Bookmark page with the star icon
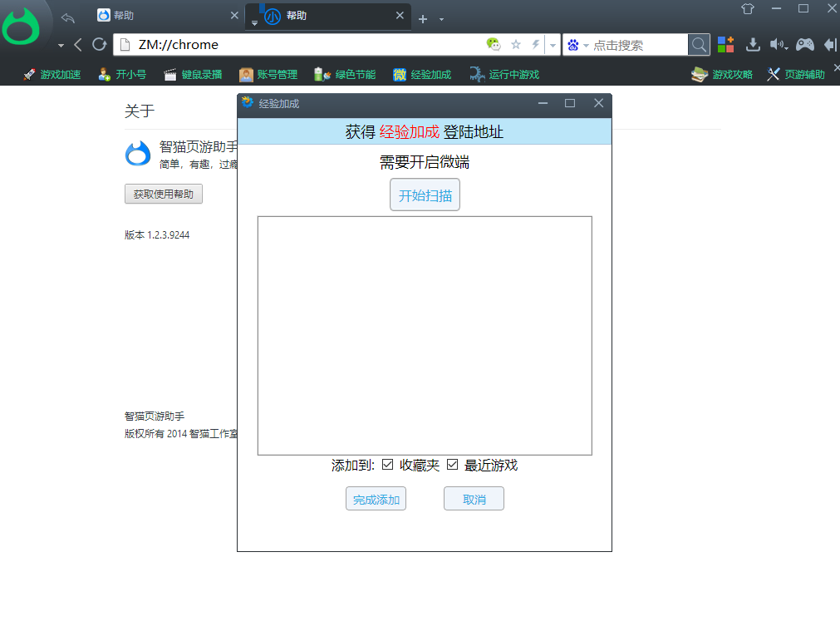This screenshot has width=840, height=631. coord(516,45)
